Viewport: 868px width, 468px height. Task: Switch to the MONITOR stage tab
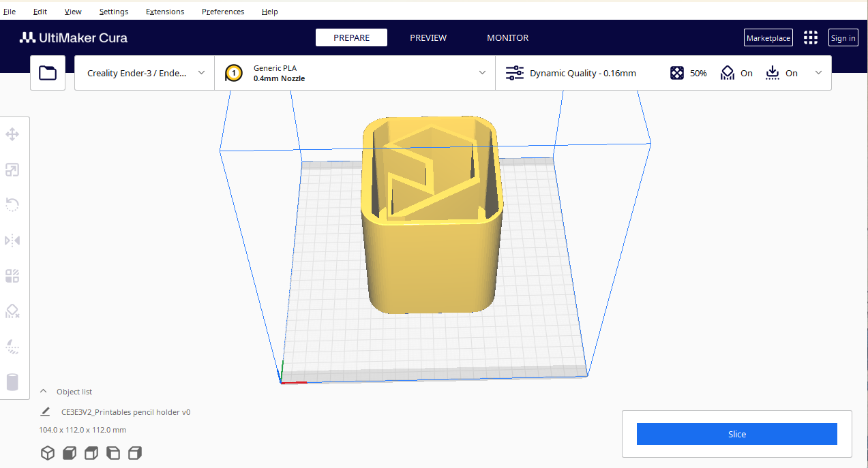click(x=507, y=38)
